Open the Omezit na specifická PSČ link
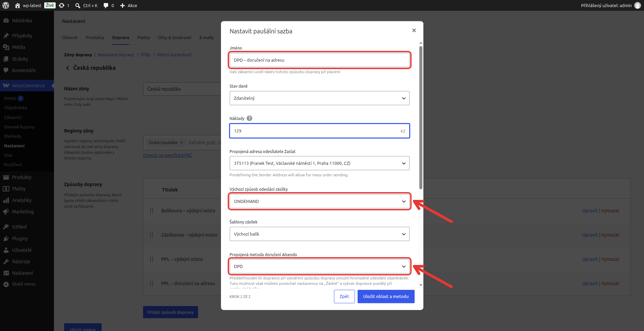Image resolution: width=644 pixels, height=331 pixels. tap(168, 155)
